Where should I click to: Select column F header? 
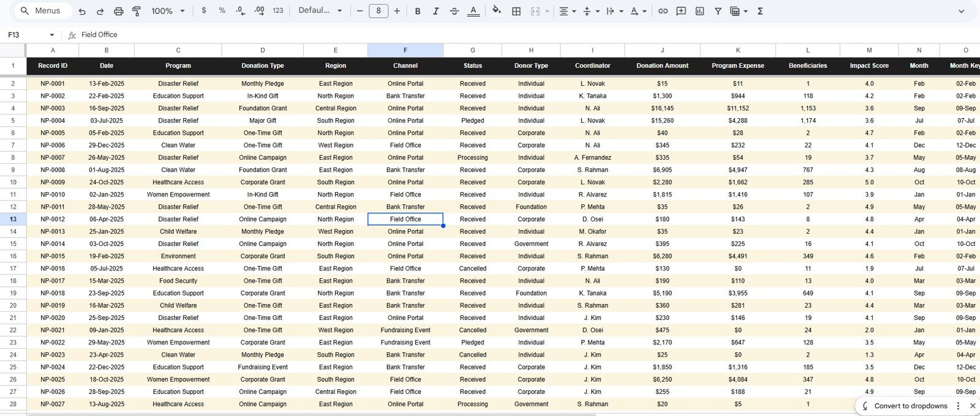tap(405, 50)
